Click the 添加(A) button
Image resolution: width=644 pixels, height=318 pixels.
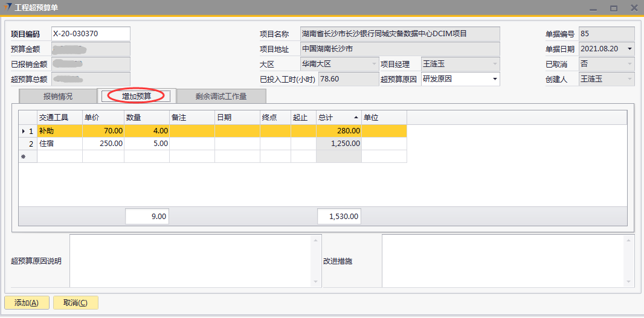[27, 303]
